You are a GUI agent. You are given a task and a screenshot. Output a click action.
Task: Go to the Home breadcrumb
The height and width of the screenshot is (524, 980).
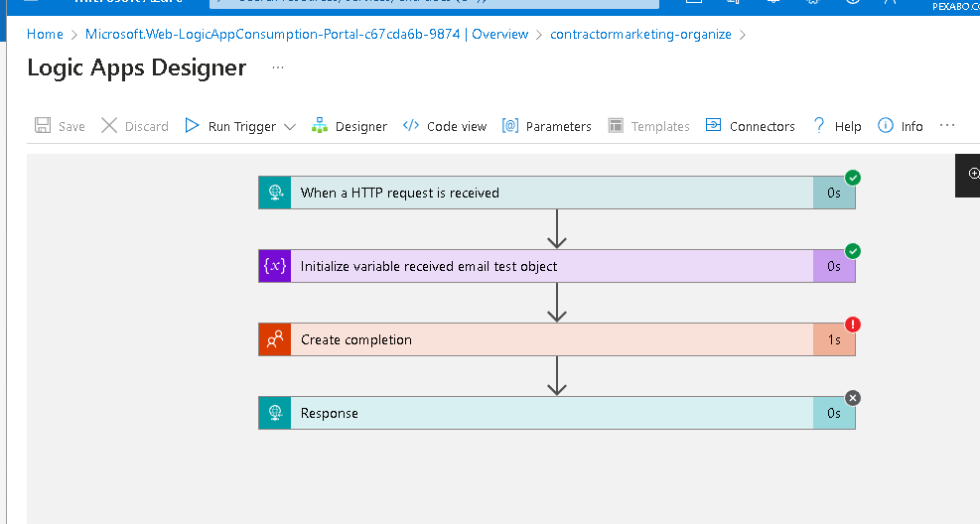coord(45,35)
